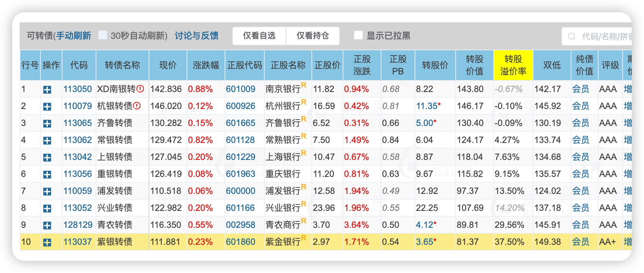The width and height of the screenshot is (644, 273).
Task: Click the R badge next to 兴业银行
Action: [x=304, y=204]
